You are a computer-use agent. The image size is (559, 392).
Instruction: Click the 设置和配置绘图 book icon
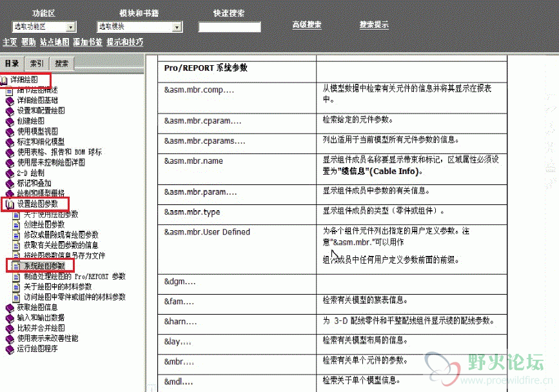10,111
